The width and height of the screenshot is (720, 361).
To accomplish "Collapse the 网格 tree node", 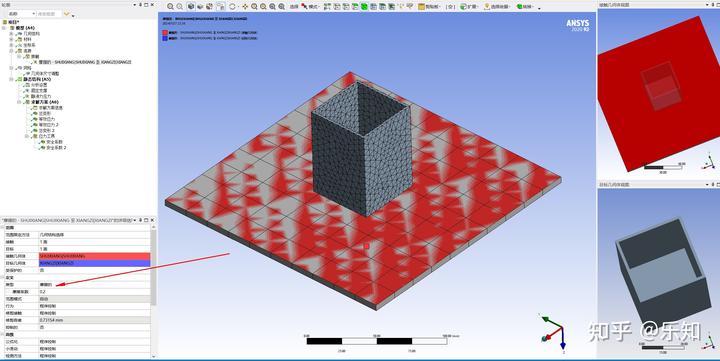I will coord(11,68).
